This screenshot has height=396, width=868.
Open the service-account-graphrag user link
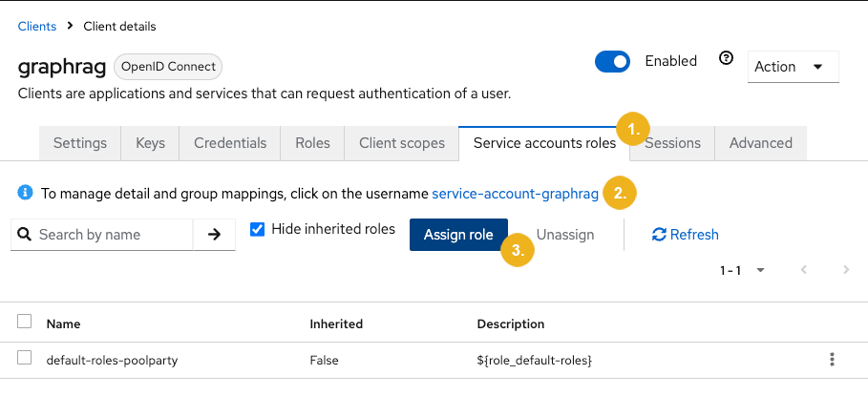coord(515,194)
